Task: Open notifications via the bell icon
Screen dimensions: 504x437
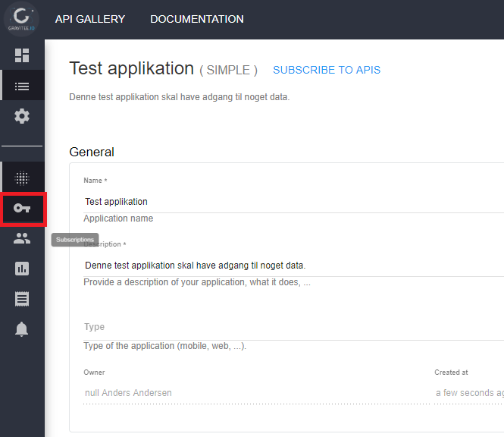Action: coord(22,329)
